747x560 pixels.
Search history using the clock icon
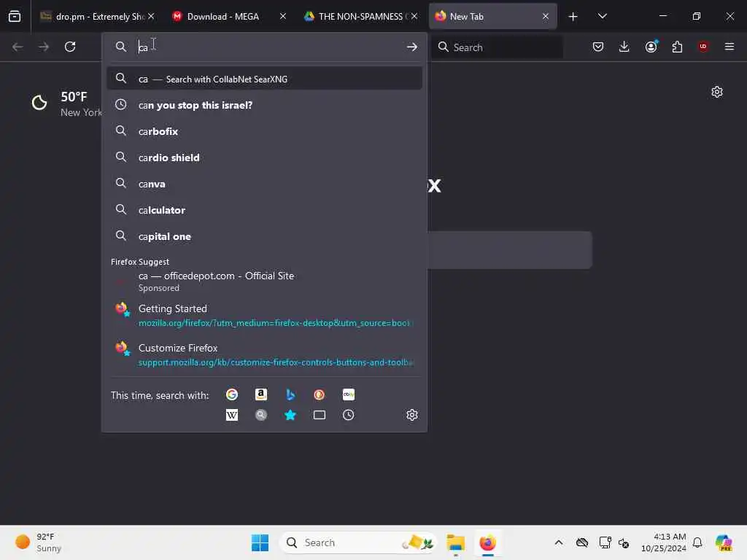[x=348, y=415]
